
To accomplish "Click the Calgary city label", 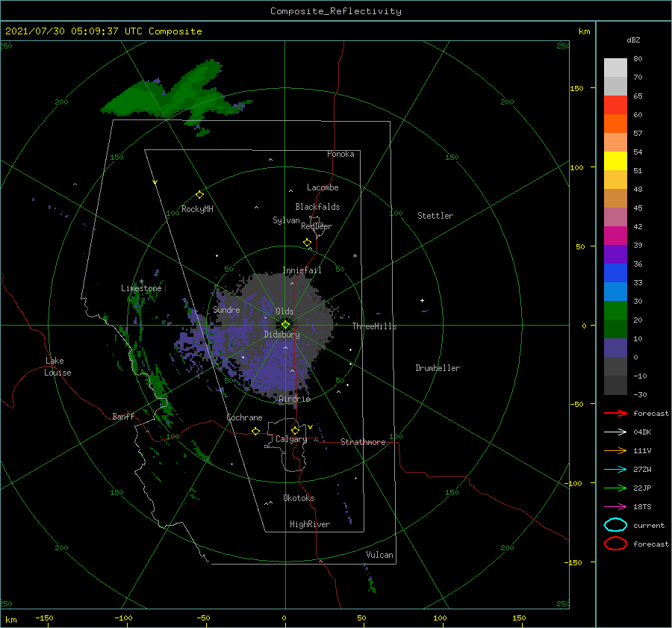I will click(x=291, y=439).
